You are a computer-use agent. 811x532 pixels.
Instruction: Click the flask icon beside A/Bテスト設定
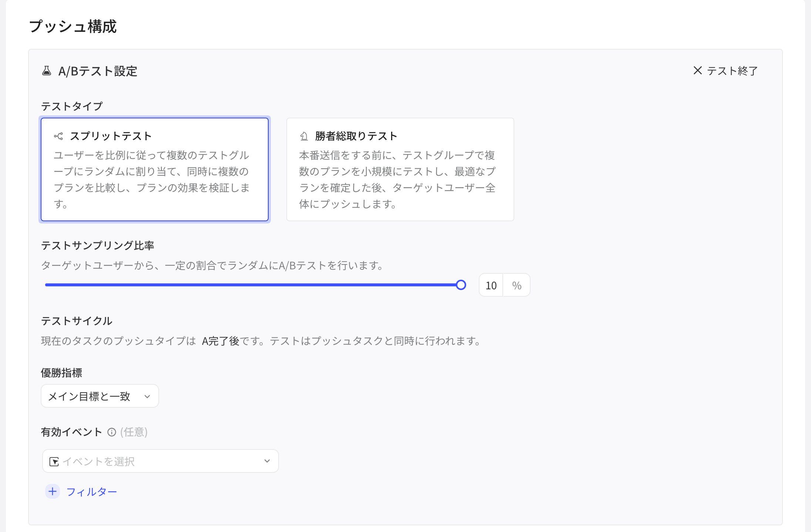47,71
